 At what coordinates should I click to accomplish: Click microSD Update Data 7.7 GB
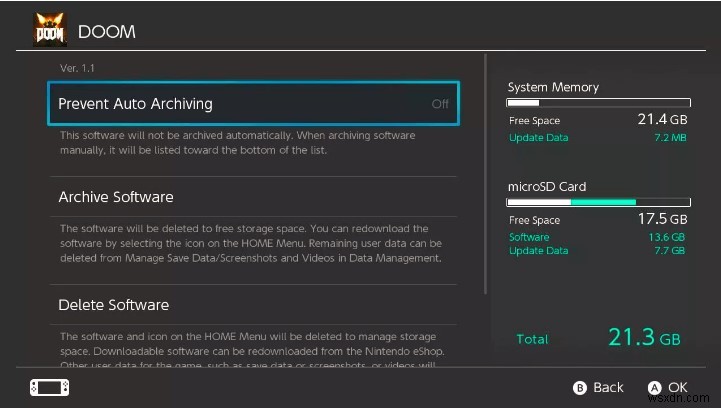[670, 251]
